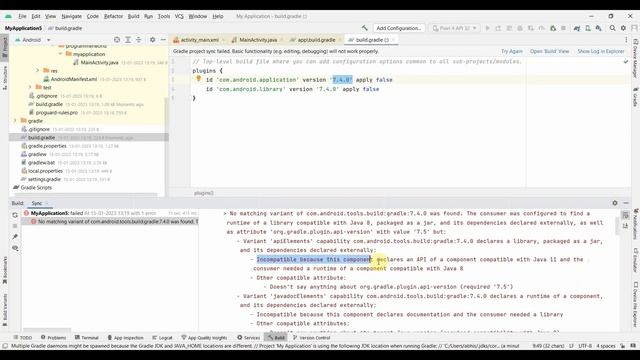Open the Emulator side tool window
The image size is (640, 360).
point(636,260)
